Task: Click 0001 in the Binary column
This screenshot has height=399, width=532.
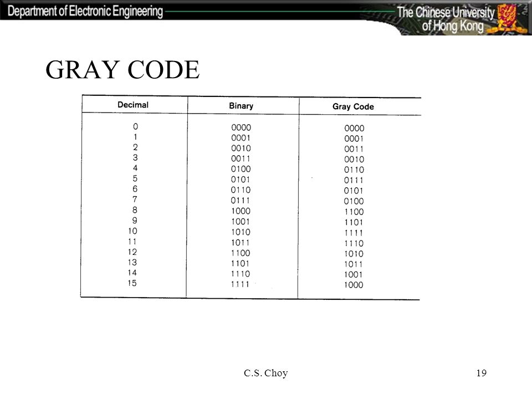Action: [241, 138]
